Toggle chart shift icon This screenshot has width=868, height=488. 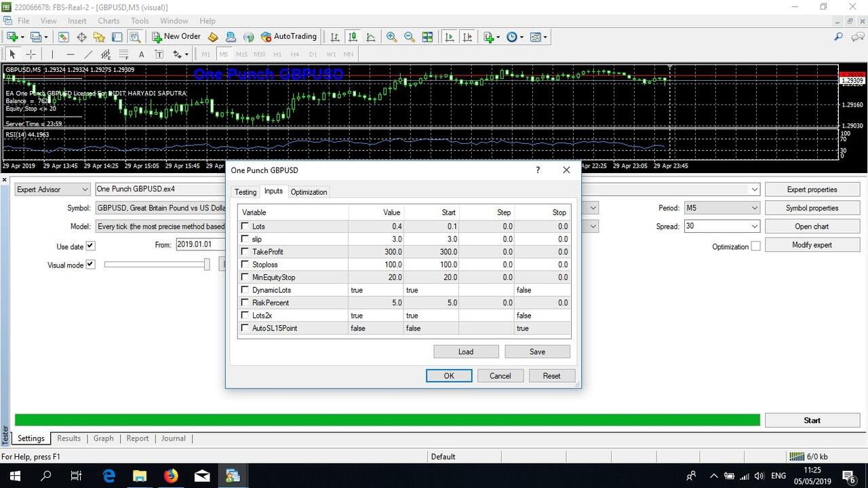click(467, 37)
